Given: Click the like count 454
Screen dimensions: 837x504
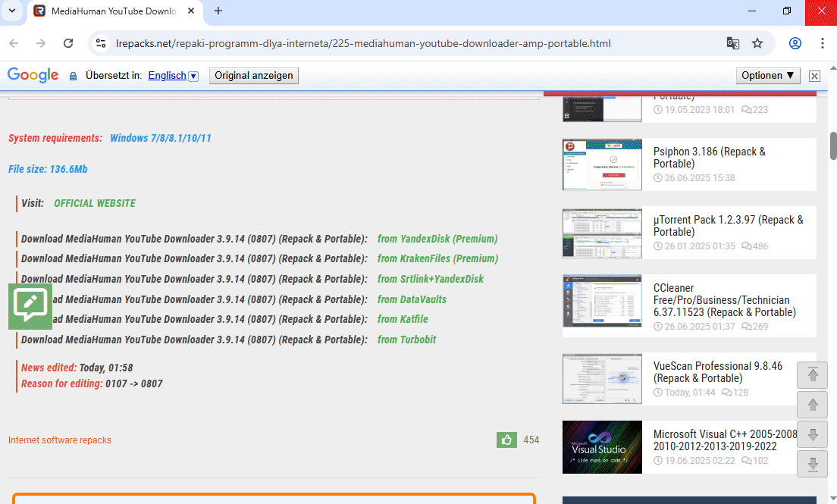Looking at the screenshot, I should tap(531, 440).
